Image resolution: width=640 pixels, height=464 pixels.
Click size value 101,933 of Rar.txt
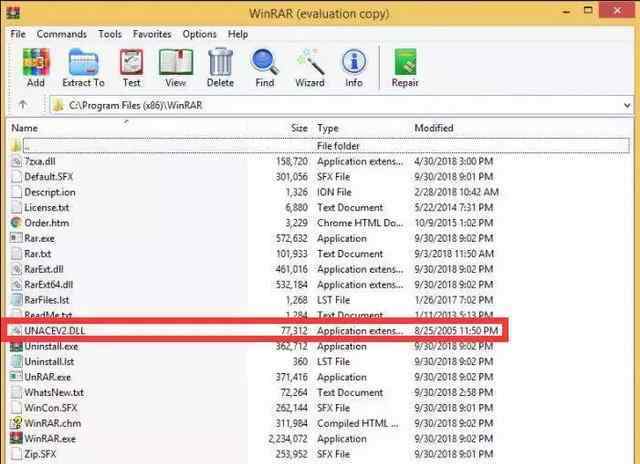tap(292, 254)
